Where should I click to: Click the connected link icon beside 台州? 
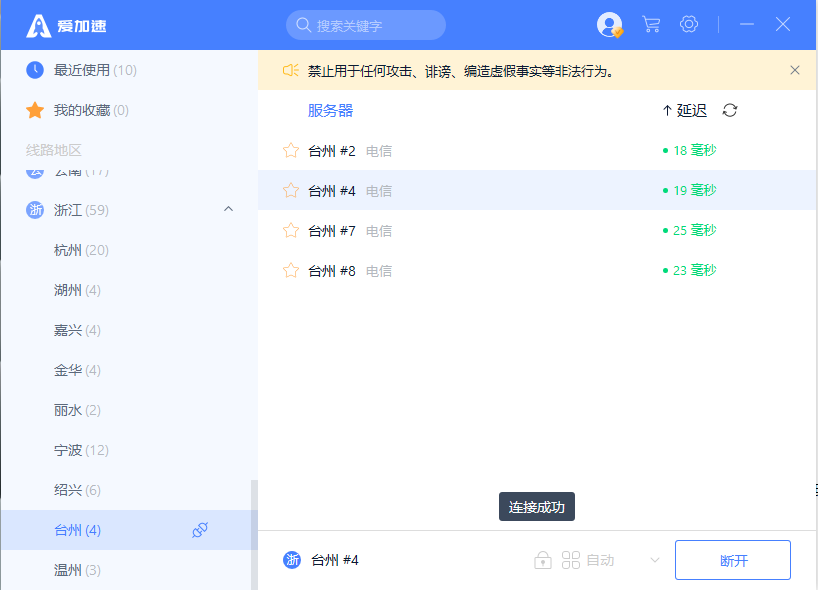pyautogui.click(x=200, y=530)
